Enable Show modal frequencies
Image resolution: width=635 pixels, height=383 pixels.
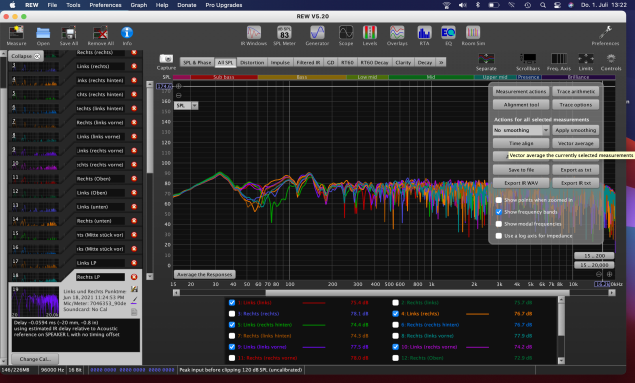coord(499,224)
